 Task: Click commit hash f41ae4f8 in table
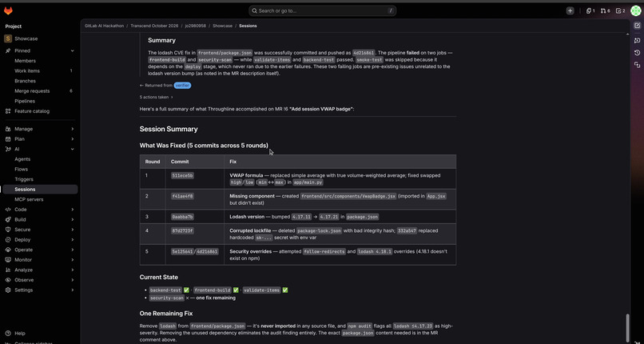[182, 197]
